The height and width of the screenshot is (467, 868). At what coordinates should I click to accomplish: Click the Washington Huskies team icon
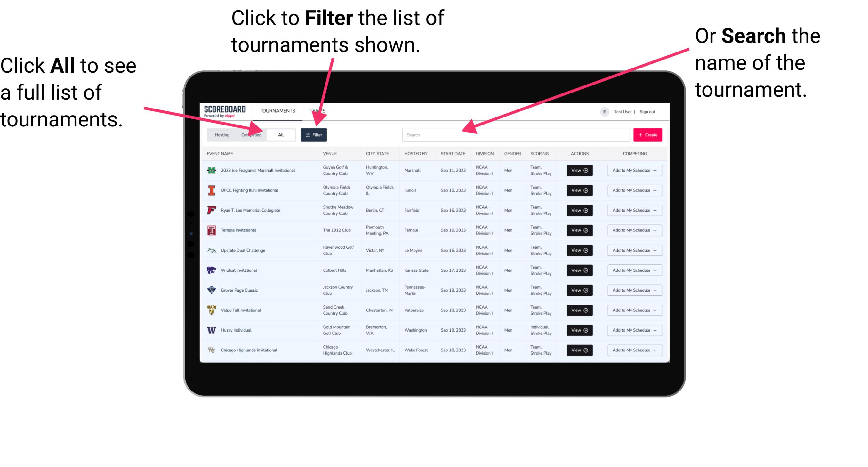211,330
